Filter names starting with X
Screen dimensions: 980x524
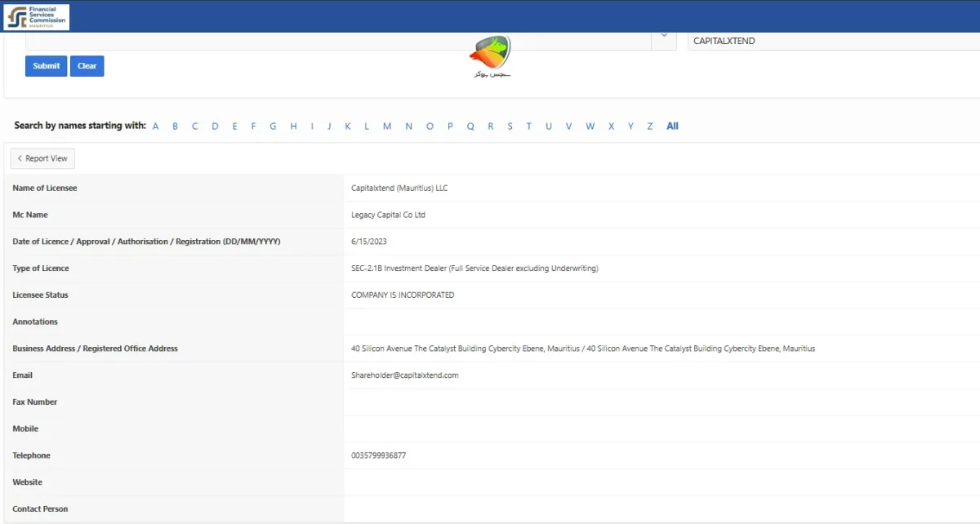coord(611,126)
